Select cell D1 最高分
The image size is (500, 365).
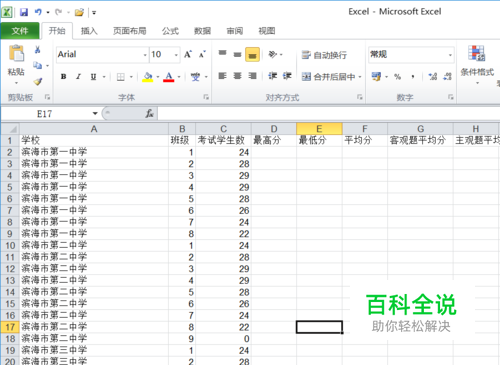(274, 140)
